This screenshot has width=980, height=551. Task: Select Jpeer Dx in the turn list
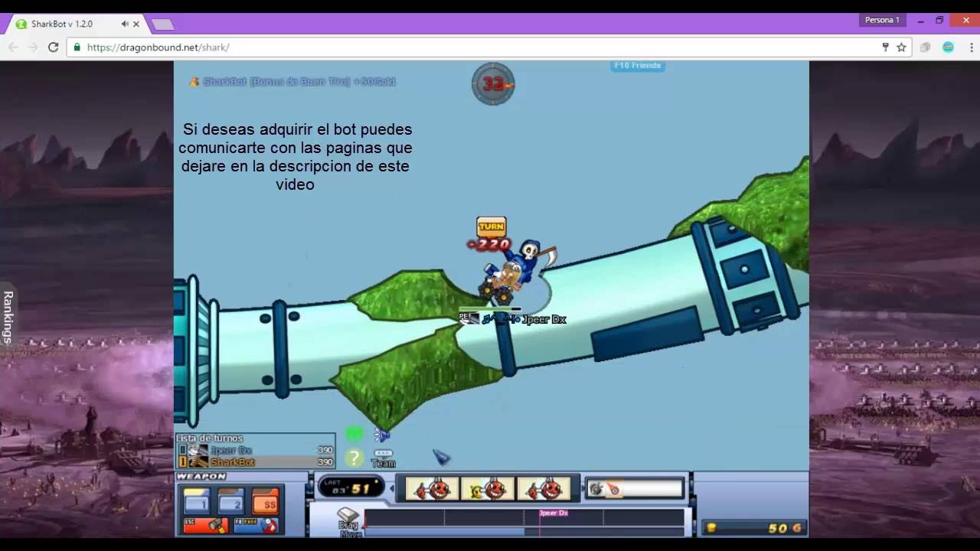tap(256, 450)
